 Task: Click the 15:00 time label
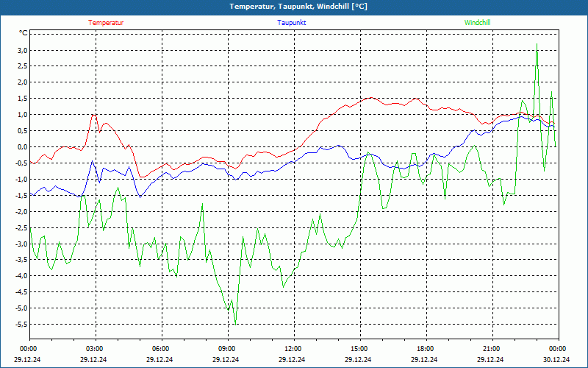(x=360, y=349)
